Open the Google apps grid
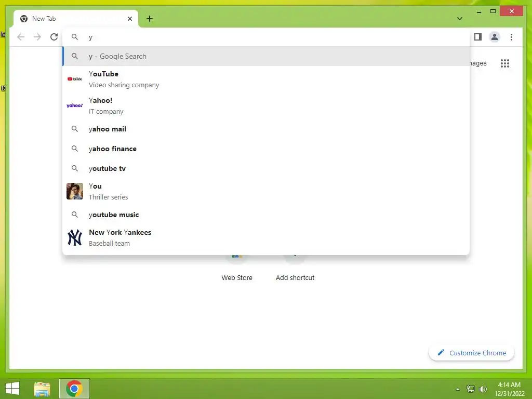 click(x=505, y=63)
